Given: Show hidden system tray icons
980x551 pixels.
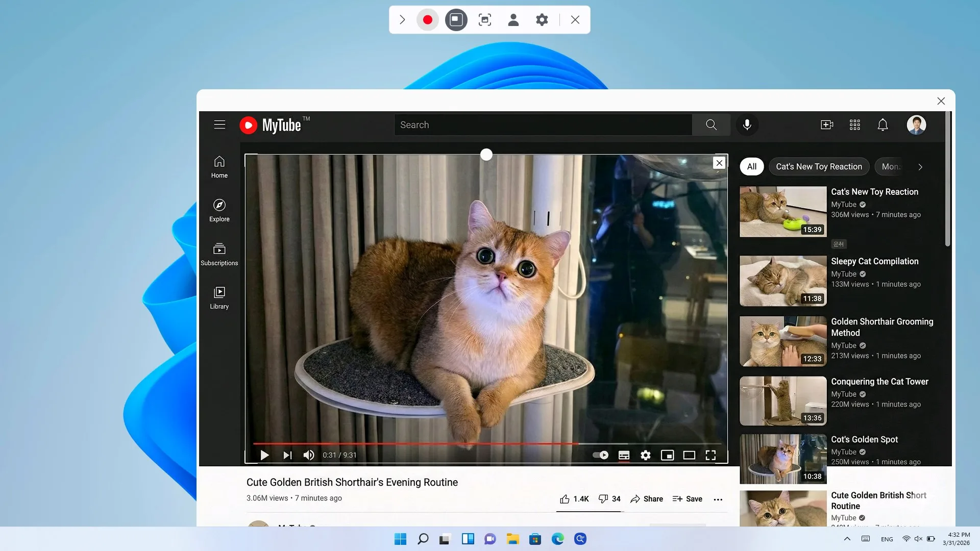Looking at the screenshot, I should [847, 539].
